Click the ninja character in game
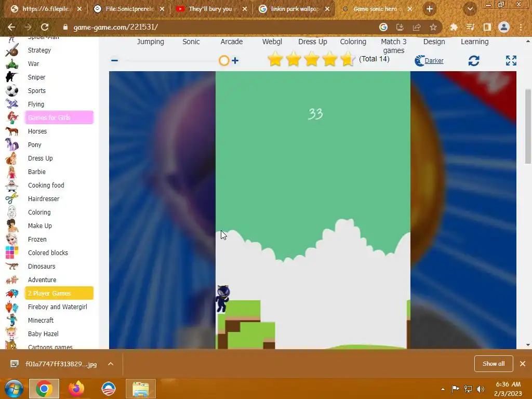This screenshot has height=399, width=532. click(223, 299)
